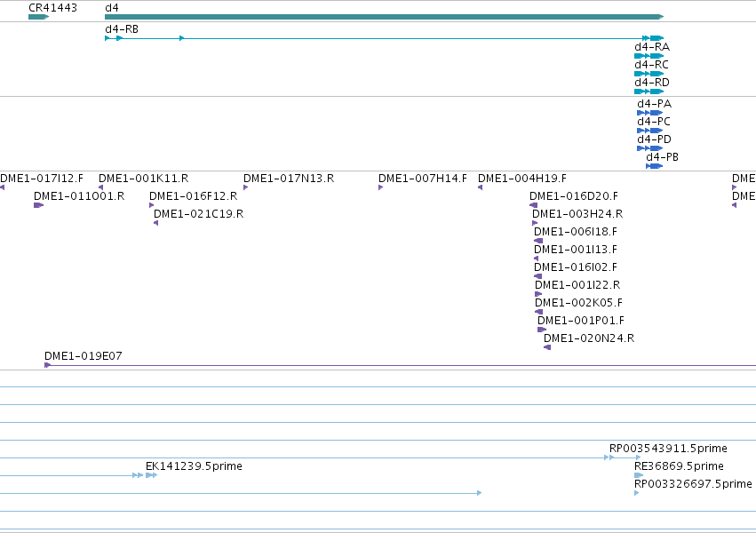Select the d4-PA CDS glyph
Image resolution: width=756 pixels, height=533 pixels.
point(650,113)
